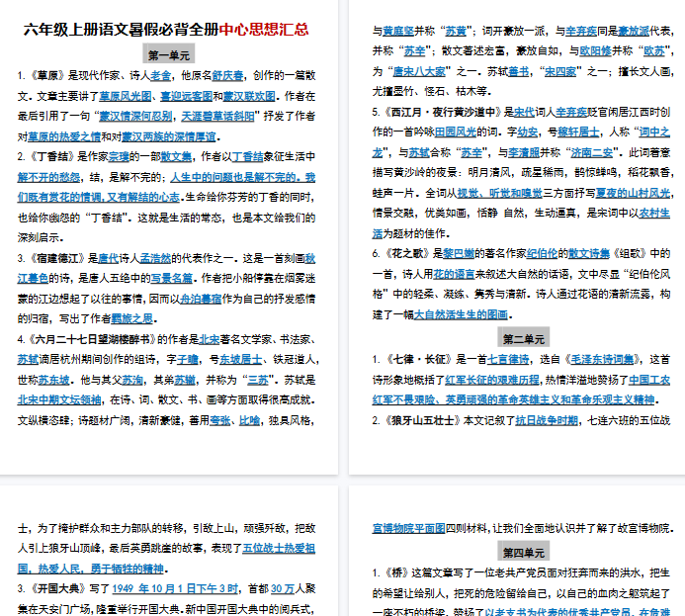Click underlined phrase 蒙汉两族的深情厚谊
The width and height of the screenshot is (685, 616).
coord(169,136)
